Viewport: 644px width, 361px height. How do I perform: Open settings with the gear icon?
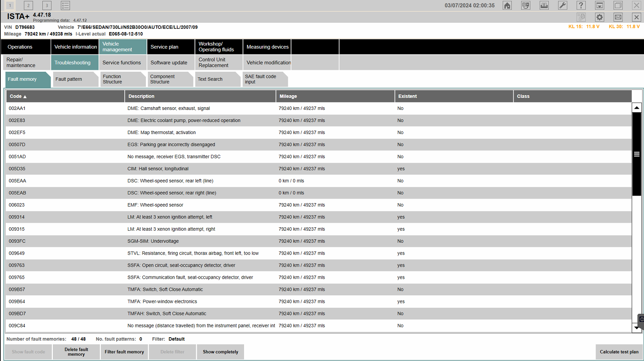(599, 17)
